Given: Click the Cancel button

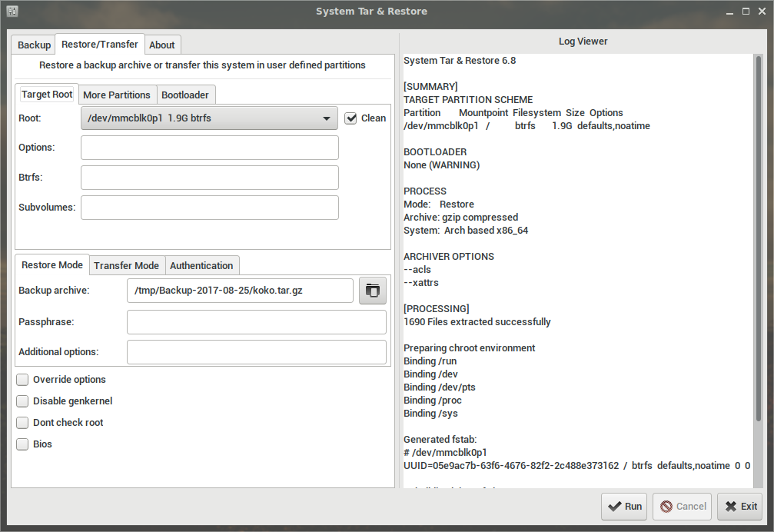Looking at the screenshot, I should click(683, 507).
